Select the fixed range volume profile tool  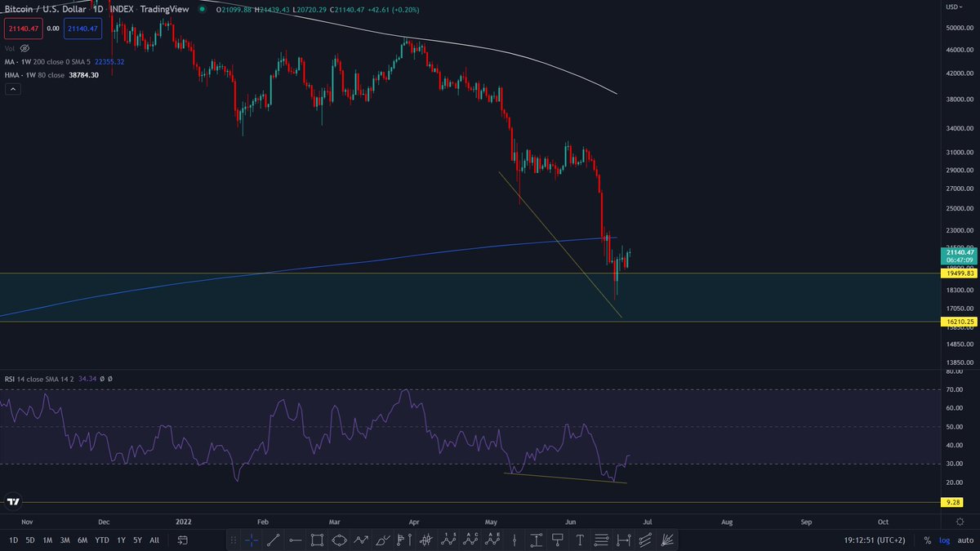tap(404, 540)
